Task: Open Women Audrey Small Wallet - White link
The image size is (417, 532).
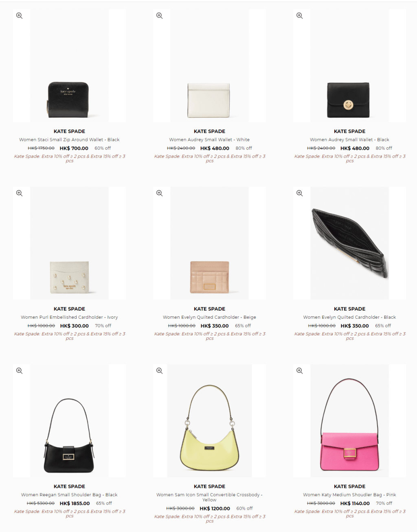Action: [x=209, y=140]
